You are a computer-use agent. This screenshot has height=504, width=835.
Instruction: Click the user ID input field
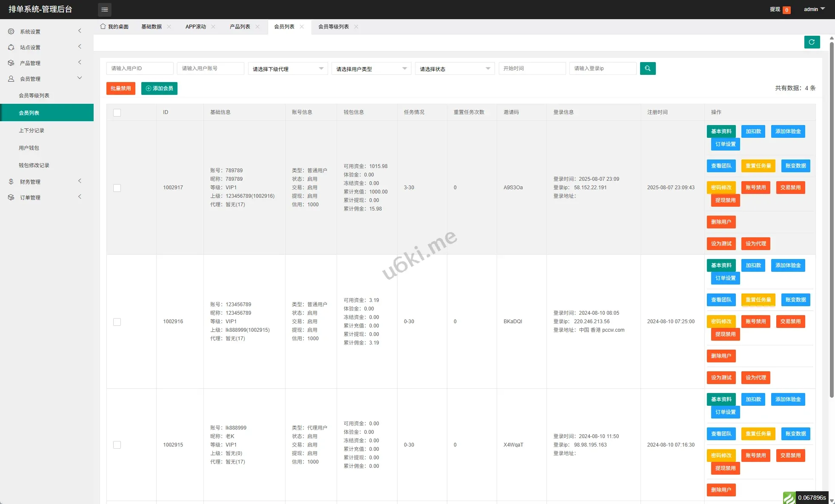point(140,68)
